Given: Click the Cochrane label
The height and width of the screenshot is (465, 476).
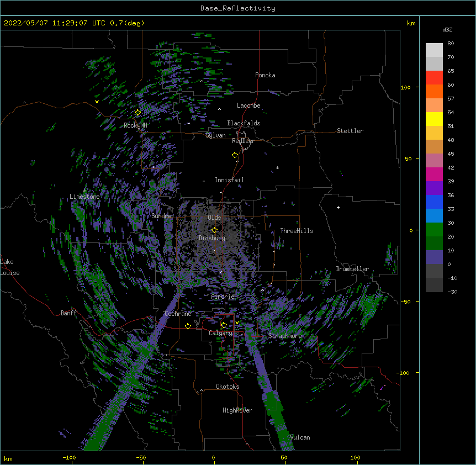Looking at the screenshot, I should (x=178, y=314).
